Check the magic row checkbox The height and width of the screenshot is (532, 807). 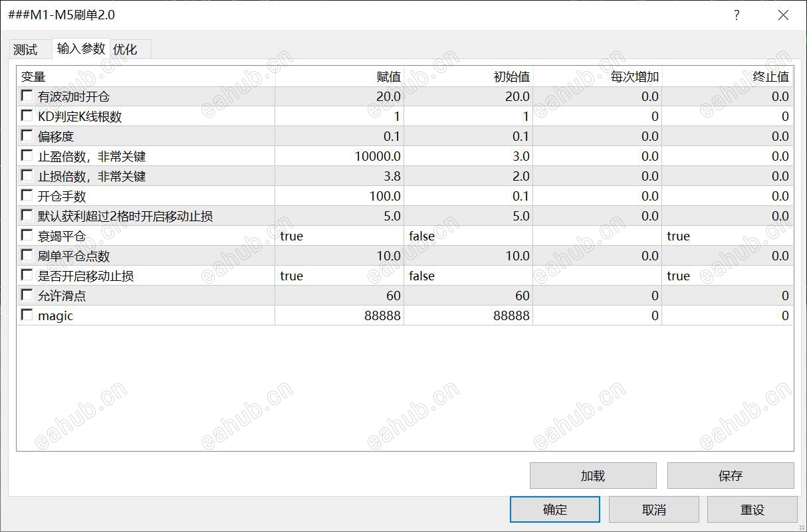pyautogui.click(x=27, y=315)
